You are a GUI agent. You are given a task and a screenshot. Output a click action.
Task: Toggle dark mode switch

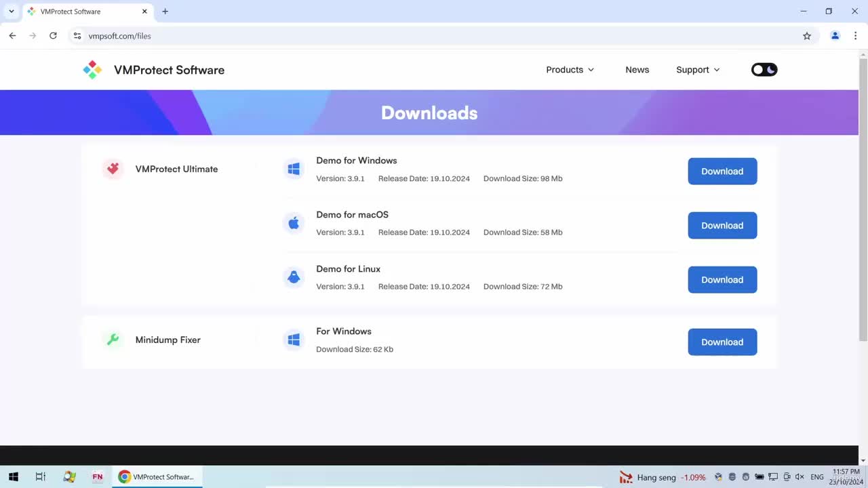pos(764,70)
